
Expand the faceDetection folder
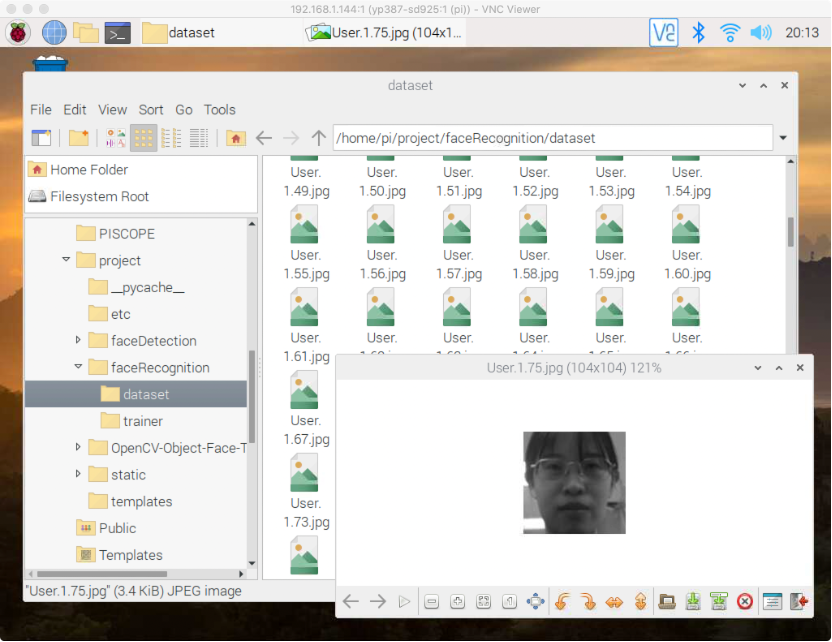(79, 340)
